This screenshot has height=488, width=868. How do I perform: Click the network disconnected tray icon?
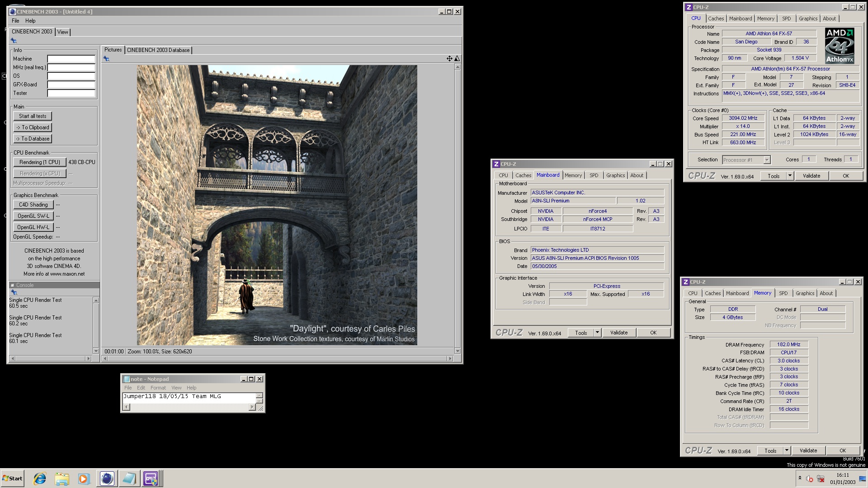[x=821, y=479]
